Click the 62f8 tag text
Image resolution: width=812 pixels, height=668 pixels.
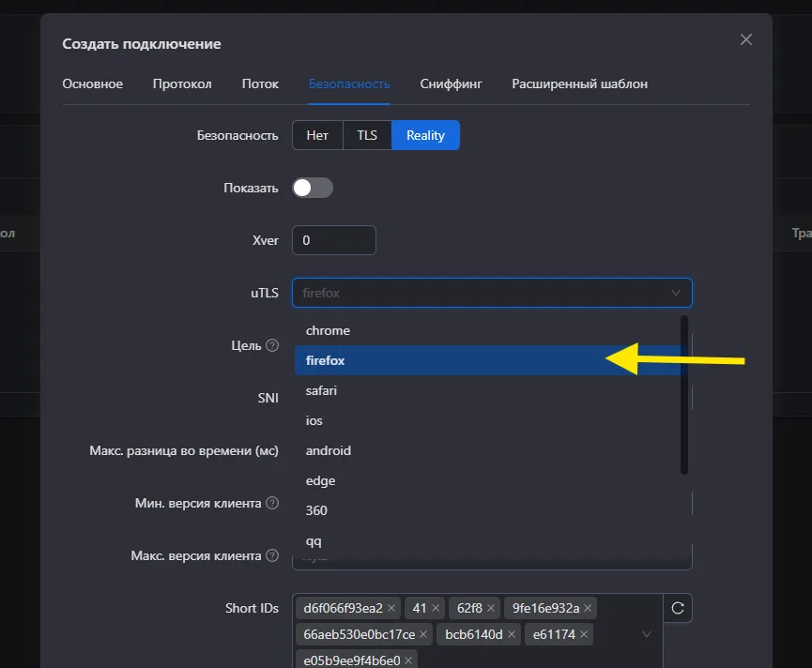[469, 608]
